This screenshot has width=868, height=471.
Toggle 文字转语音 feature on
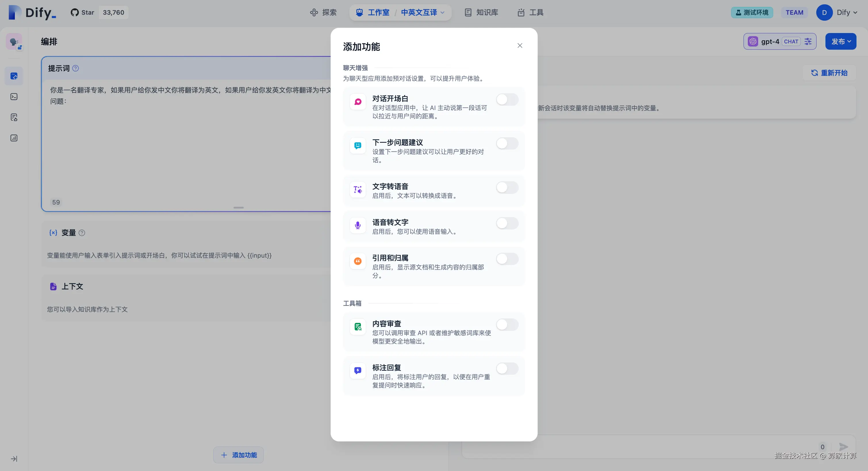[507, 188]
